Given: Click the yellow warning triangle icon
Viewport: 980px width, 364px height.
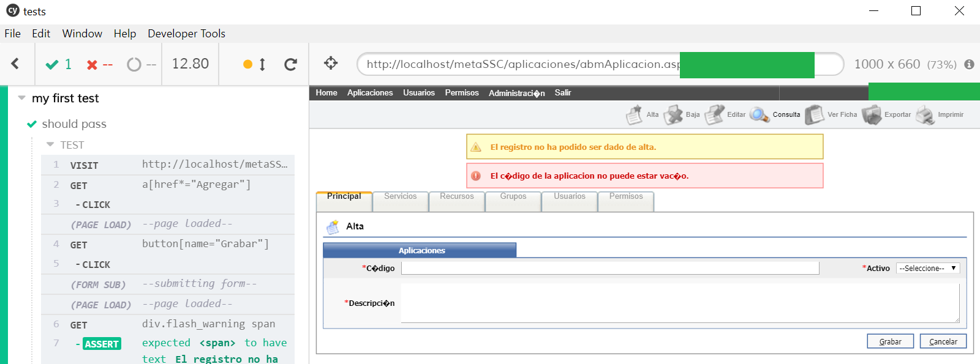Looking at the screenshot, I should point(476,147).
